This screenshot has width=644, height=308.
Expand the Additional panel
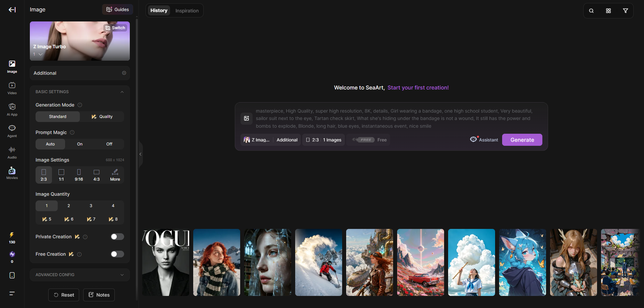80,73
